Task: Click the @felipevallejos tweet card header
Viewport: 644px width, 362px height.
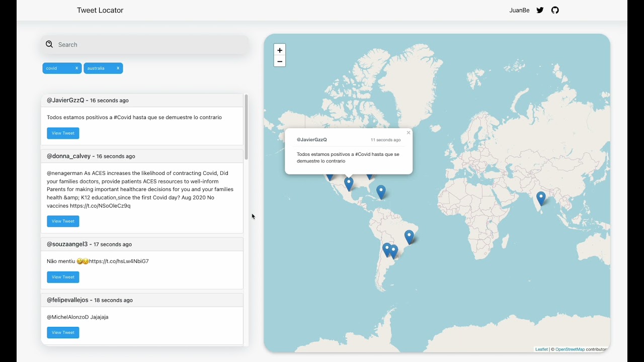Action: point(142,300)
